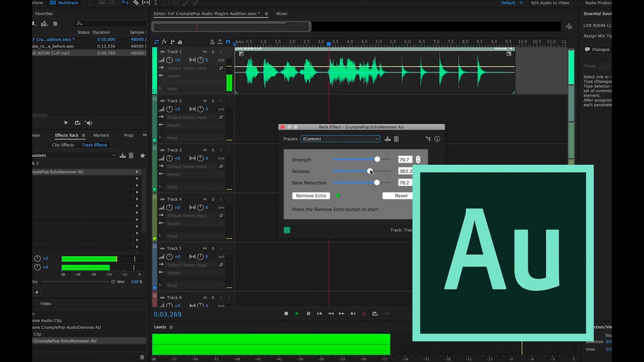Image resolution: width=644 pixels, height=362 pixels.
Task: Open Levels panel menu icon
Action: point(171,327)
